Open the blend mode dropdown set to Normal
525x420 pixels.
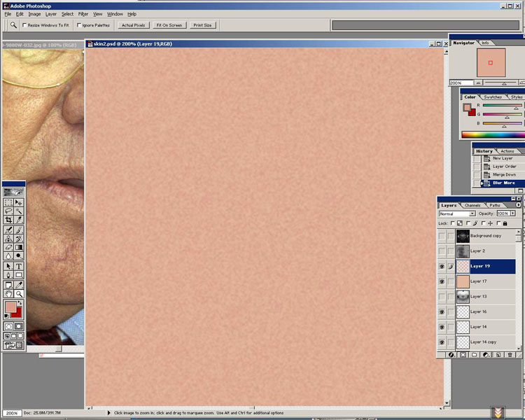[x=457, y=213]
